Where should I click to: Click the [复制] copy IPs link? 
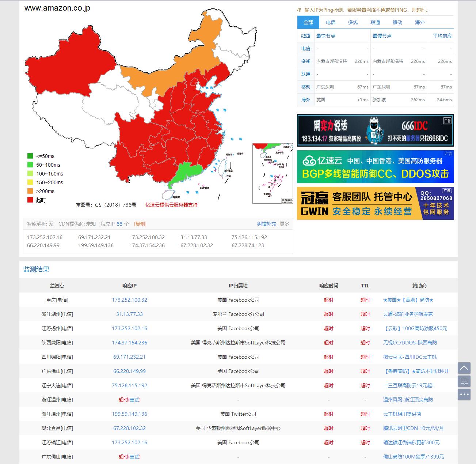click(x=140, y=224)
